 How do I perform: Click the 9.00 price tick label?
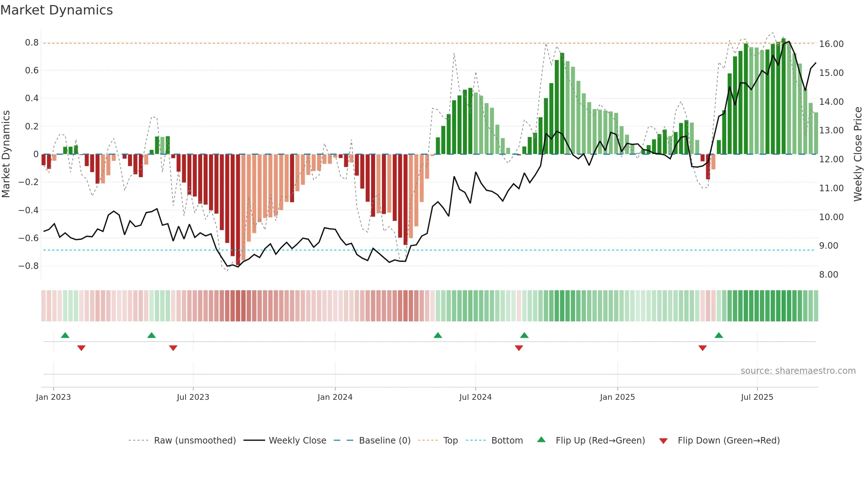click(829, 246)
